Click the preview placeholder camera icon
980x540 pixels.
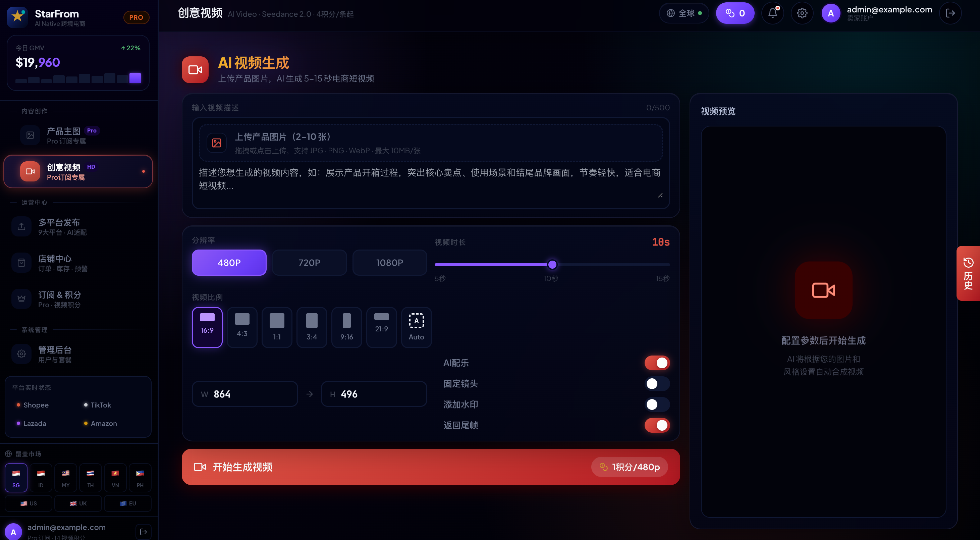[x=823, y=290]
